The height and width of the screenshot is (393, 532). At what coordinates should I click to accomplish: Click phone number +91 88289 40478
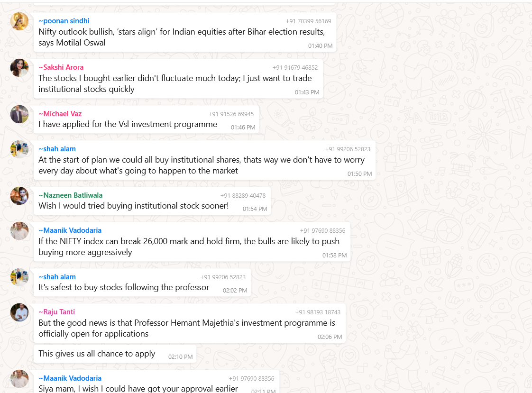click(243, 196)
